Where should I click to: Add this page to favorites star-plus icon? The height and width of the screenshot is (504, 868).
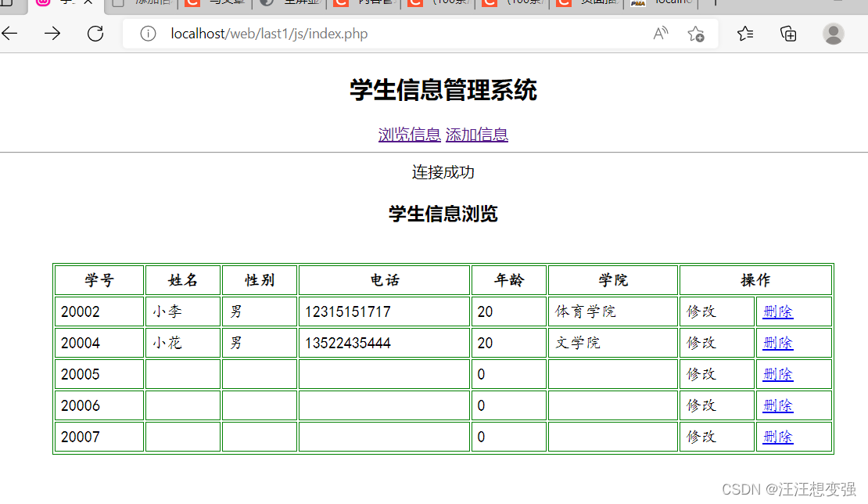(x=696, y=34)
